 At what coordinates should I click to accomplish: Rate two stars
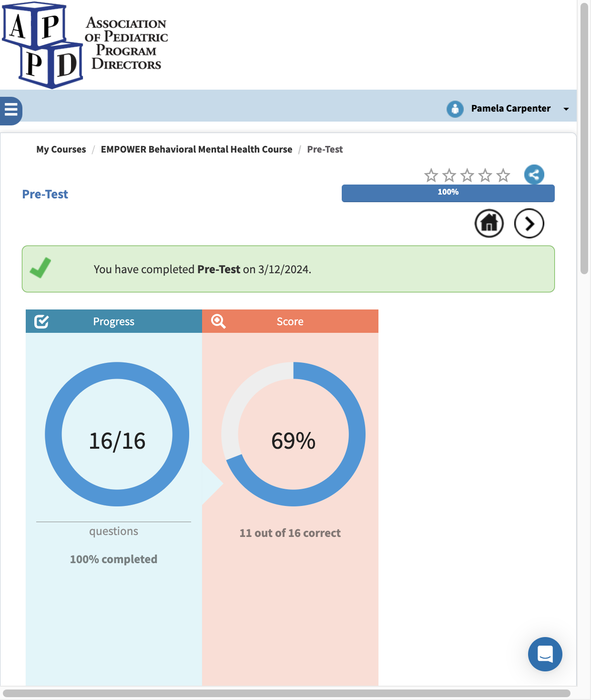click(449, 175)
